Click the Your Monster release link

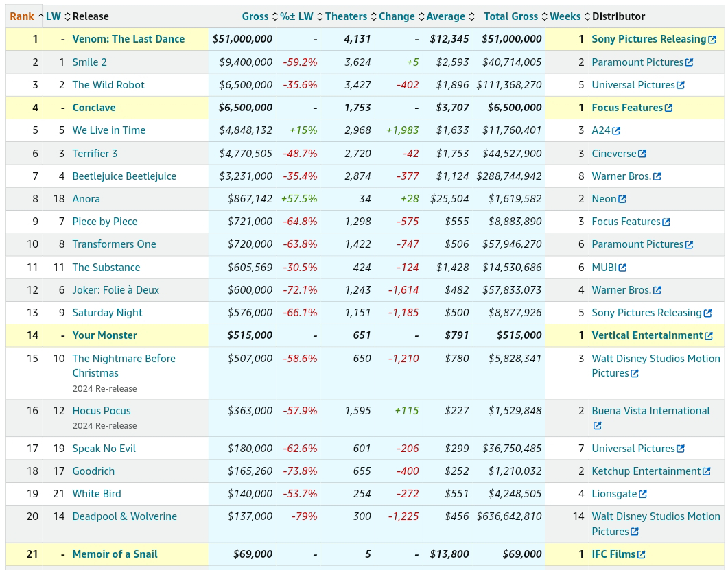click(104, 335)
